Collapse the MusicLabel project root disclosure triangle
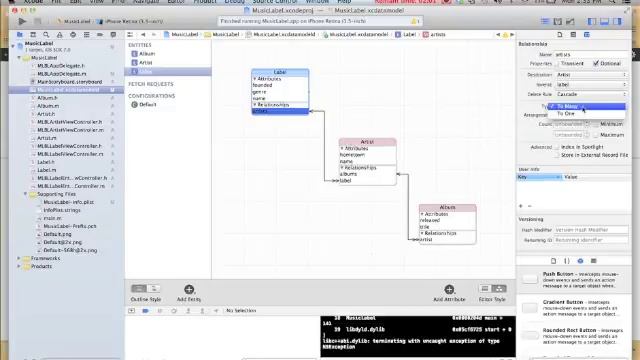 coord(13,46)
